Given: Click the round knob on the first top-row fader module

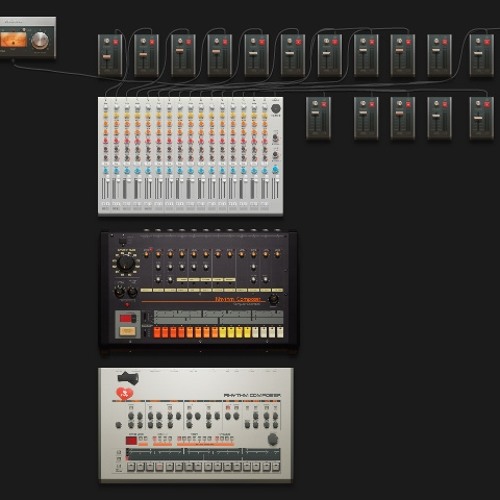Looking at the screenshot, I should point(107,41).
